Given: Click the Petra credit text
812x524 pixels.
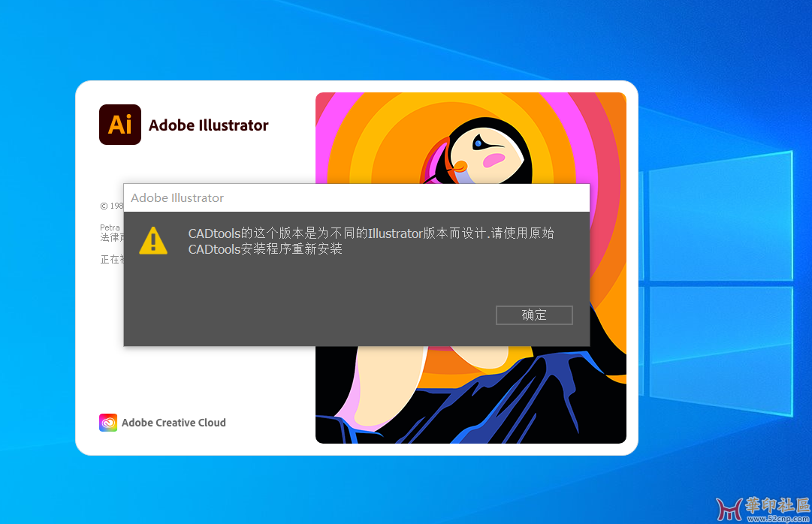Looking at the screenshot, I should 110,227.
